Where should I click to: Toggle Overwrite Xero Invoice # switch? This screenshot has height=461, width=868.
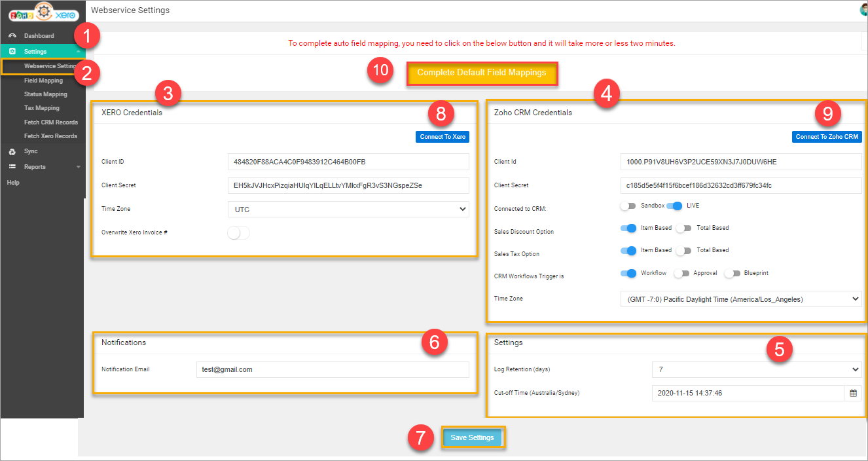[x=238, y=232]
